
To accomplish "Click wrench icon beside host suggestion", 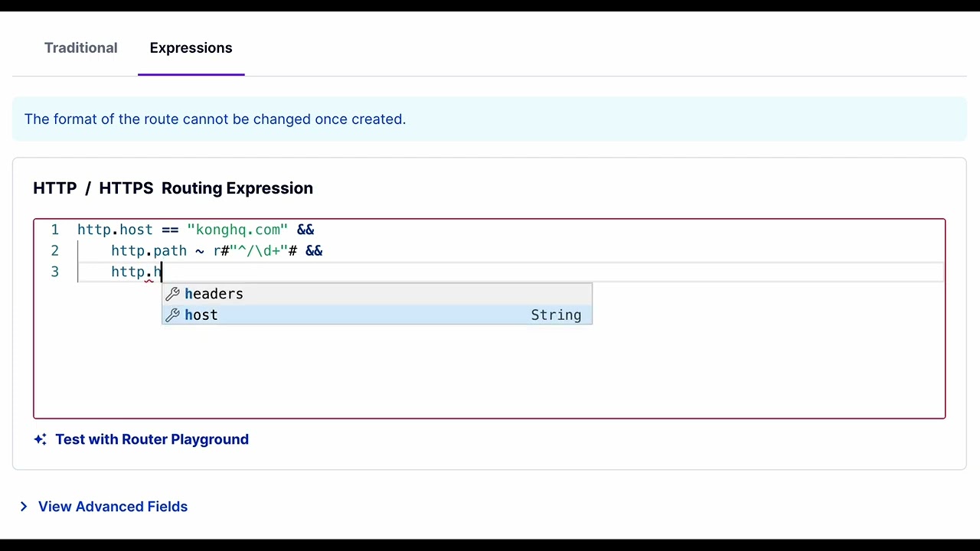I will click(x=172, y=315).
